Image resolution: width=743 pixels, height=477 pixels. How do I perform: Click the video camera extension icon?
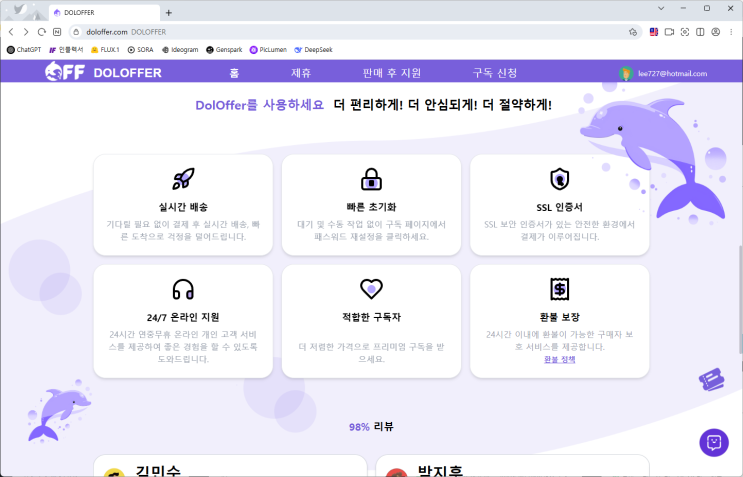pyautogui.click(x=669, y=32)
